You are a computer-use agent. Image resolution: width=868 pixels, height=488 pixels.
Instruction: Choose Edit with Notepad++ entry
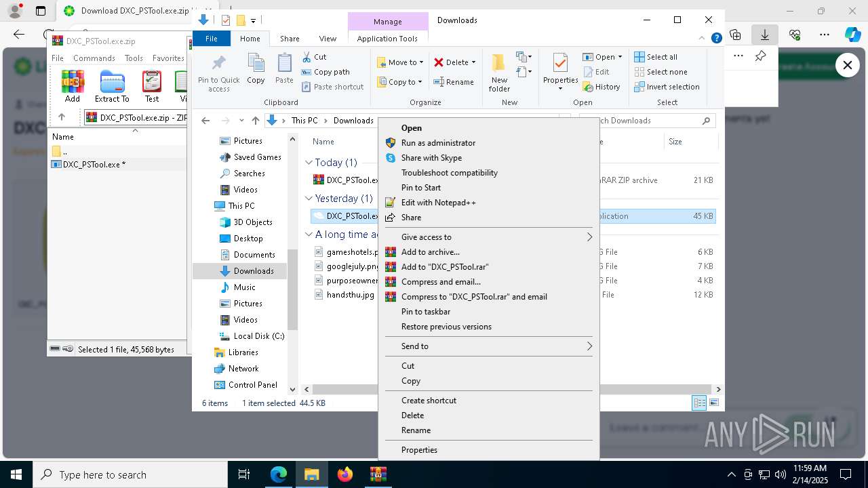pos(488,203)
